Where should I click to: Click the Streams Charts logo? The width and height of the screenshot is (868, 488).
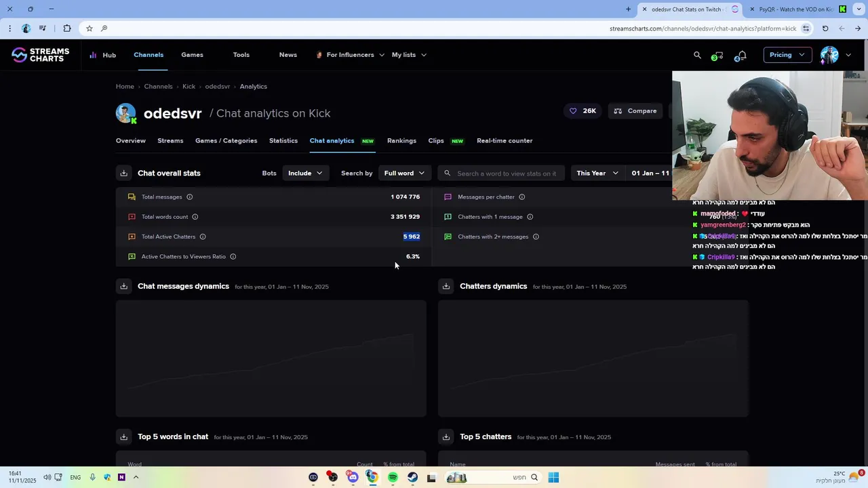click(x=41, y=55)
